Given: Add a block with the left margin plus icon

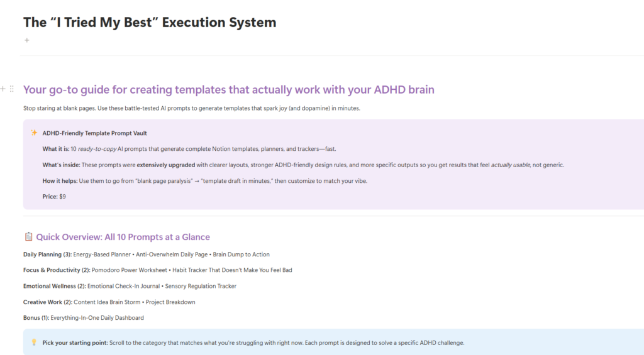Looking at the screenshot, I should click(3, 89).
